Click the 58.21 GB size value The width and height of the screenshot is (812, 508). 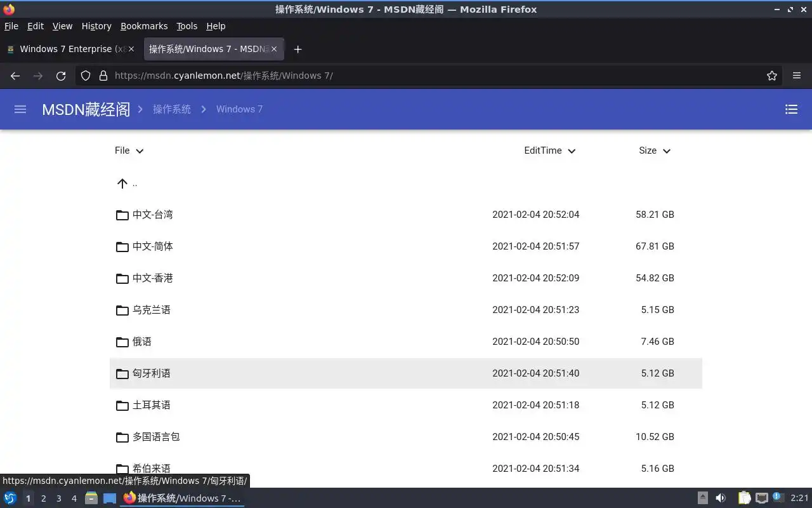tap(655, 215)
